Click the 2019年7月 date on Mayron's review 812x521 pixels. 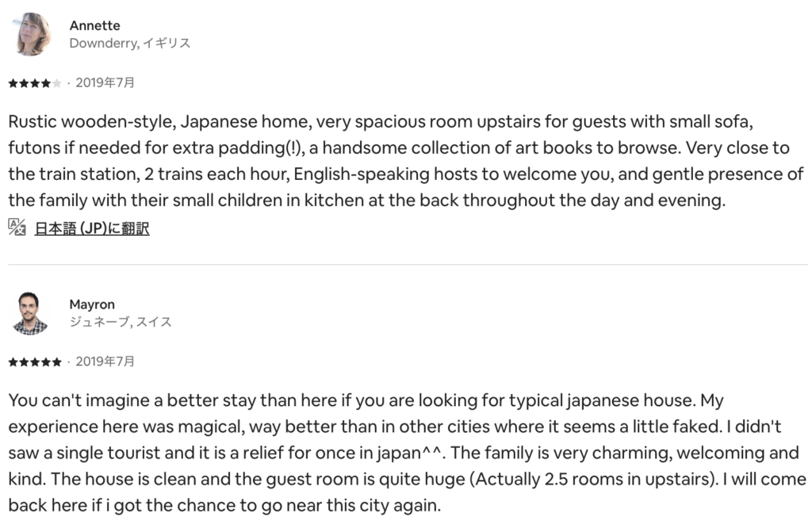point(105,362)
